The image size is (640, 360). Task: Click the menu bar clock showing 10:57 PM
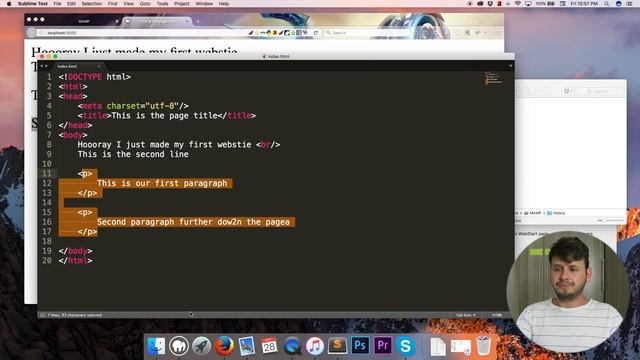[x=584, y=4]
